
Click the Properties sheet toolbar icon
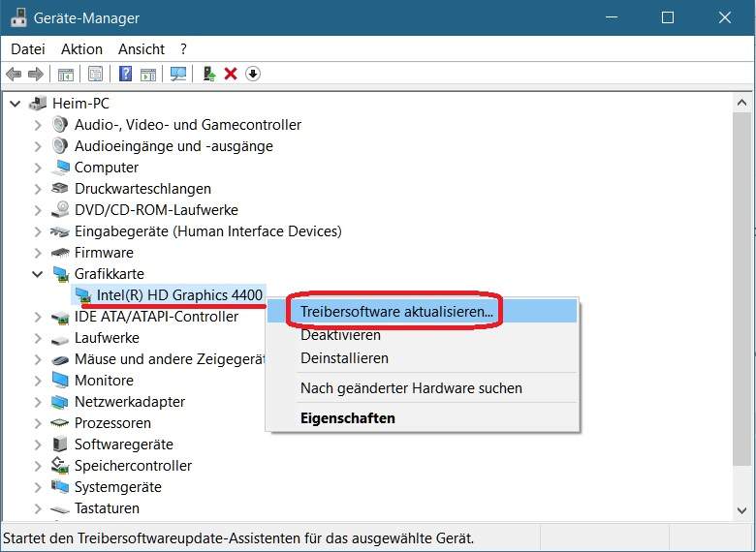click(x=95, y=75)
